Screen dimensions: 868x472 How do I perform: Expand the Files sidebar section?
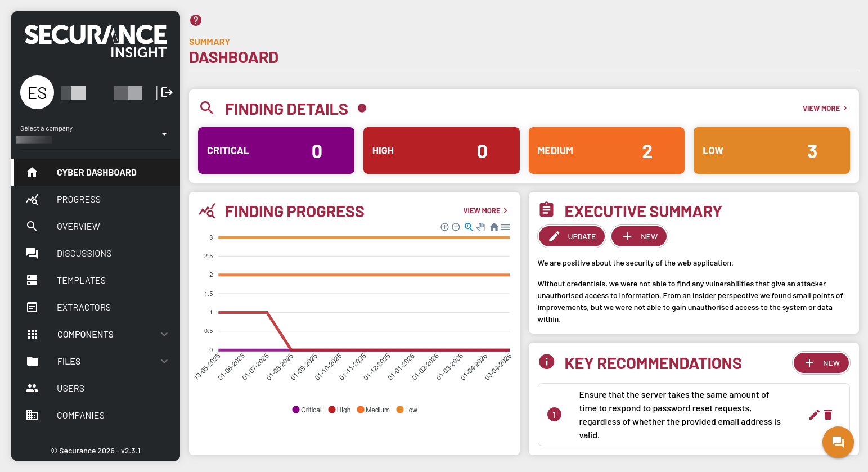pyautogui.click(x=164, y=362)
